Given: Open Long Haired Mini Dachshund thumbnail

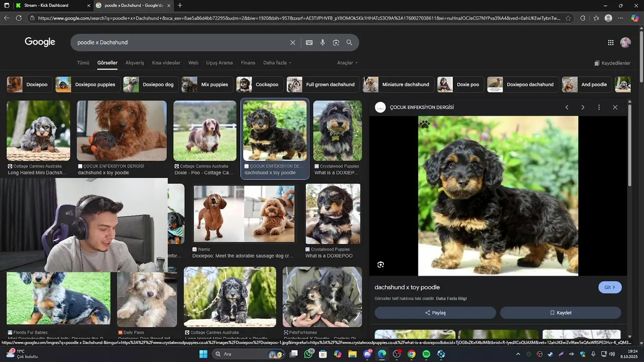Looking at the screenshot, I should tap(38, 131).
